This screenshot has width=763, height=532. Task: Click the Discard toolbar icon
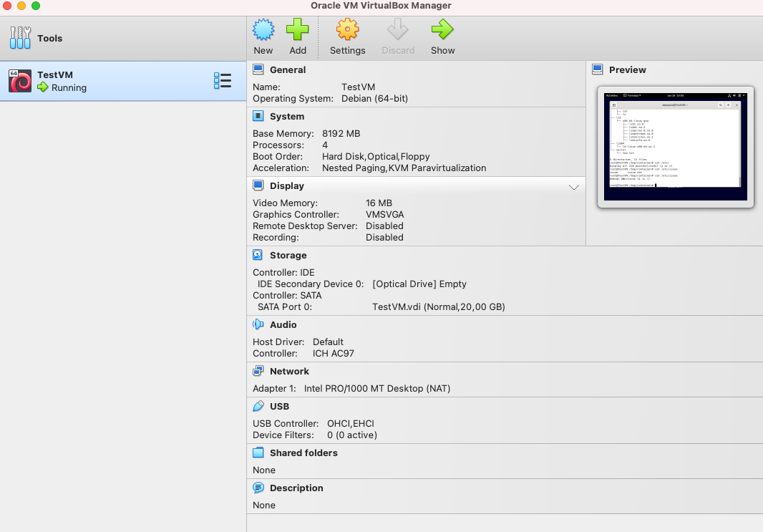point(397,29)
